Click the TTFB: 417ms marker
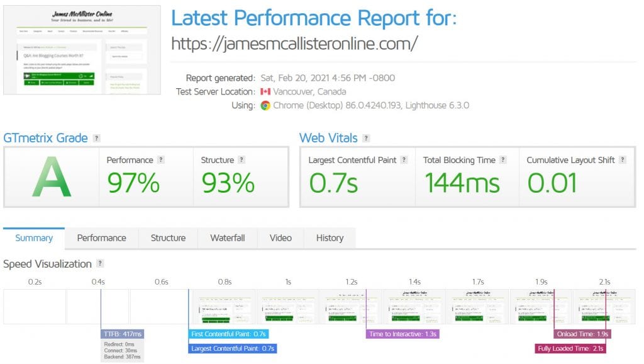 click(123, 334)
